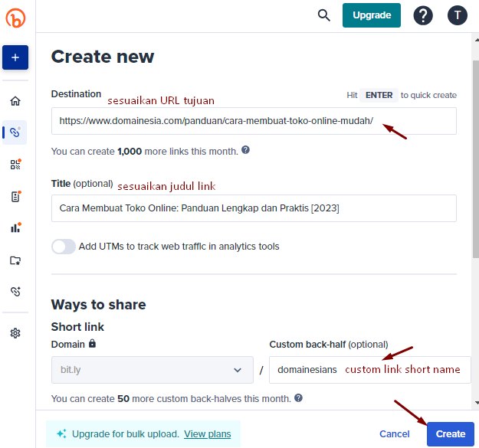Click the Upgrade button
This screenshot has width=479, height=448.
pyautogui.click(x=372, y=15)
